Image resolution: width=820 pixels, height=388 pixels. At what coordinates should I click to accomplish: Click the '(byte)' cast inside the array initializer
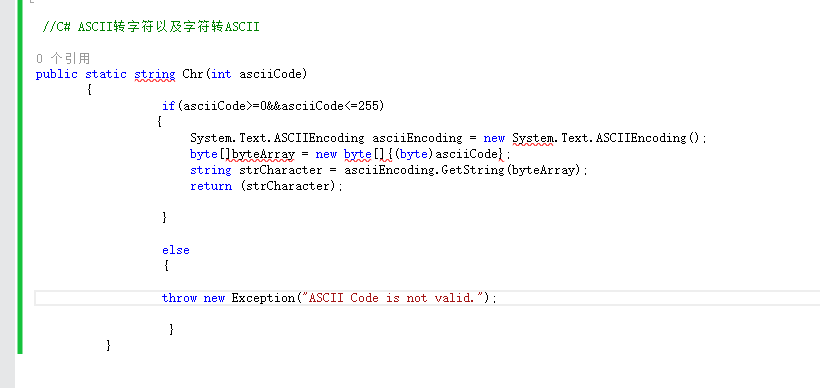(x=414, y=154)
